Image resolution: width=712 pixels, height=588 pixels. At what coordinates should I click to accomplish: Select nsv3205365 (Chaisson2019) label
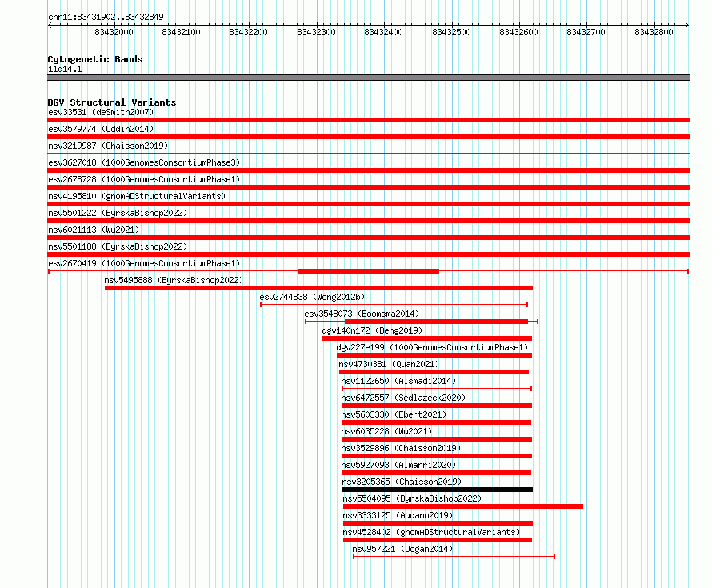tap(402, 482)
